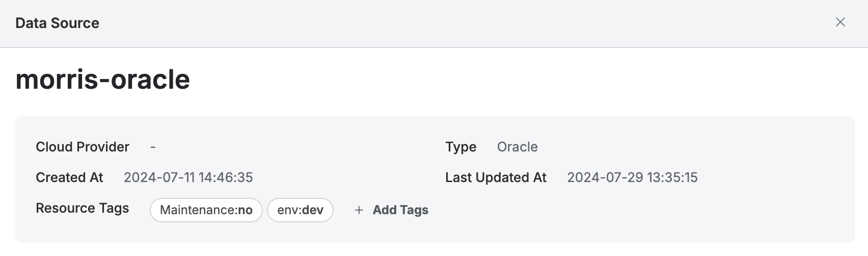Click the Created At label

69,177
